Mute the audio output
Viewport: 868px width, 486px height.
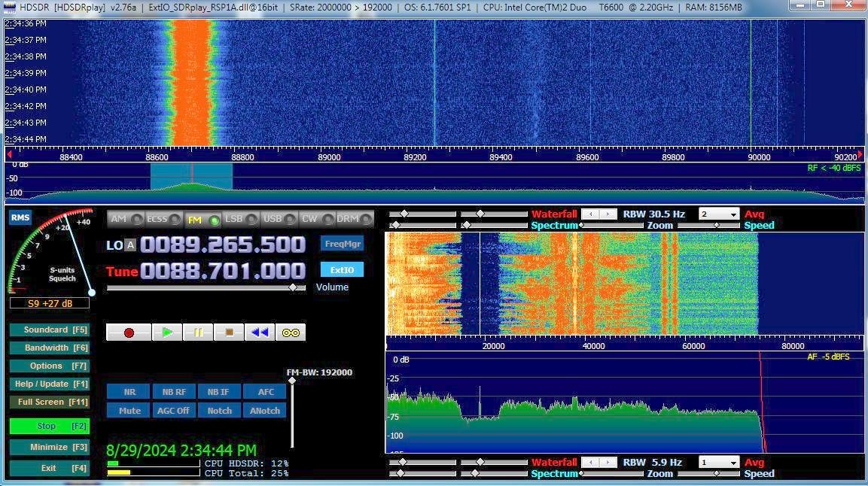tap(129, 410)
